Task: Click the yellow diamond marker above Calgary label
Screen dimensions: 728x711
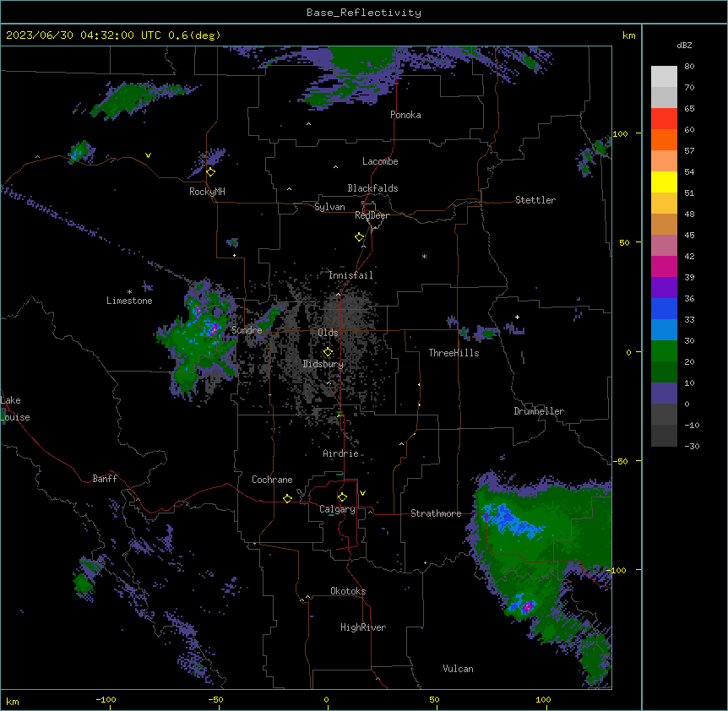Action: 342,497
